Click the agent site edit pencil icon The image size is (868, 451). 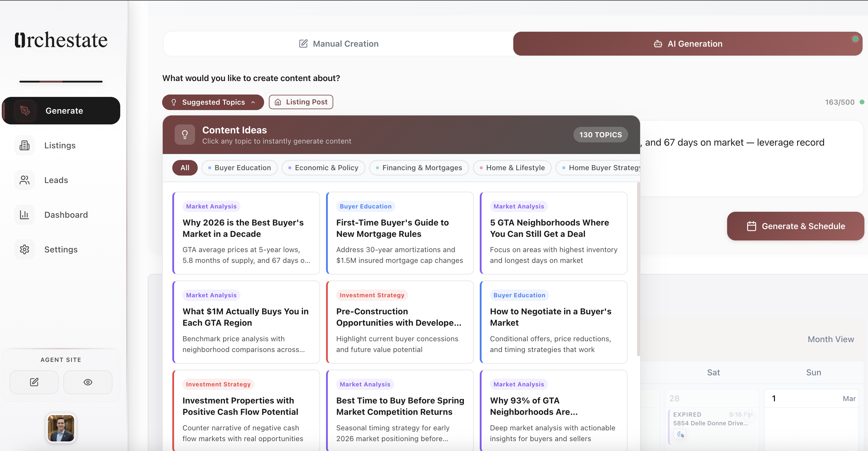(x=34, y=382)
